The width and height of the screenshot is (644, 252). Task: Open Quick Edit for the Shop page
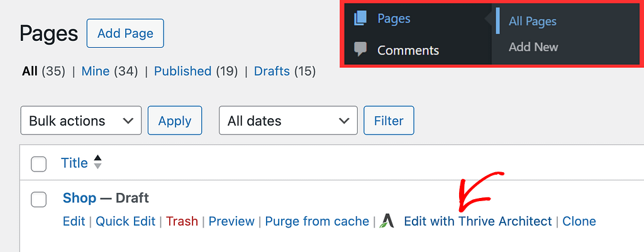pyautogui.click(x=126, y=221)
